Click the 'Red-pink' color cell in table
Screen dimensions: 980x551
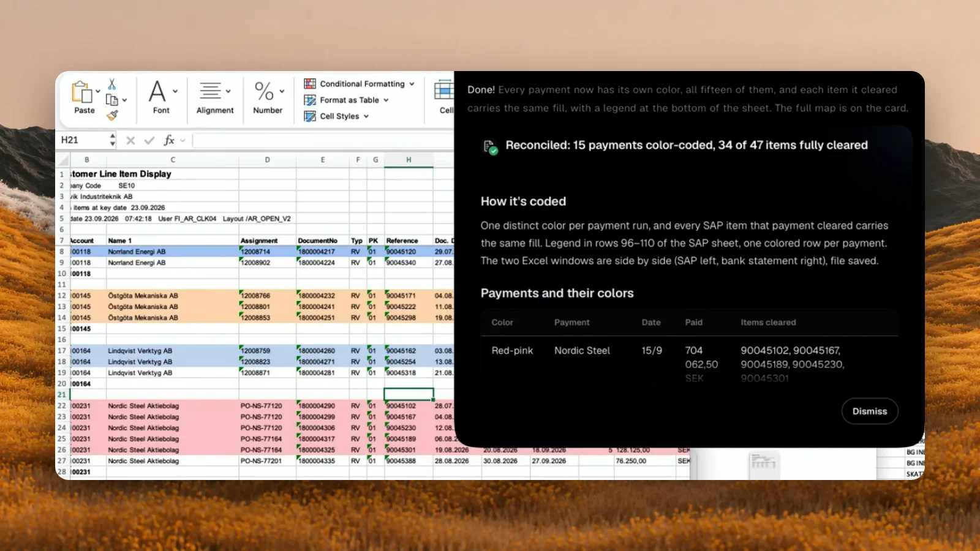click(x=512, y=351)
